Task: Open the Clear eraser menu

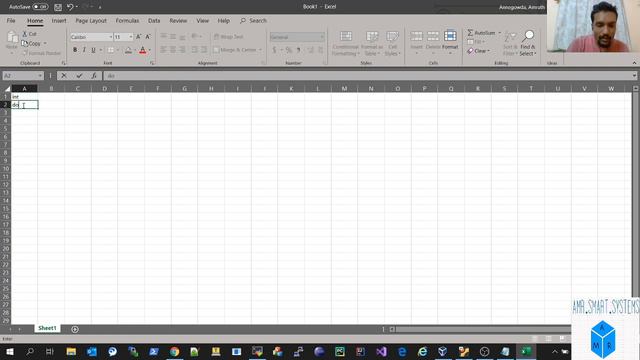Action: tap(478, 51)
